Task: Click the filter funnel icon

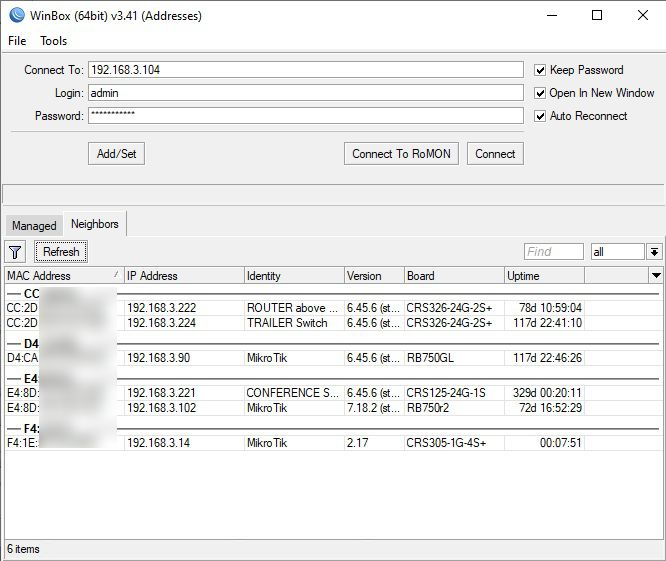Action: (15, 252)
